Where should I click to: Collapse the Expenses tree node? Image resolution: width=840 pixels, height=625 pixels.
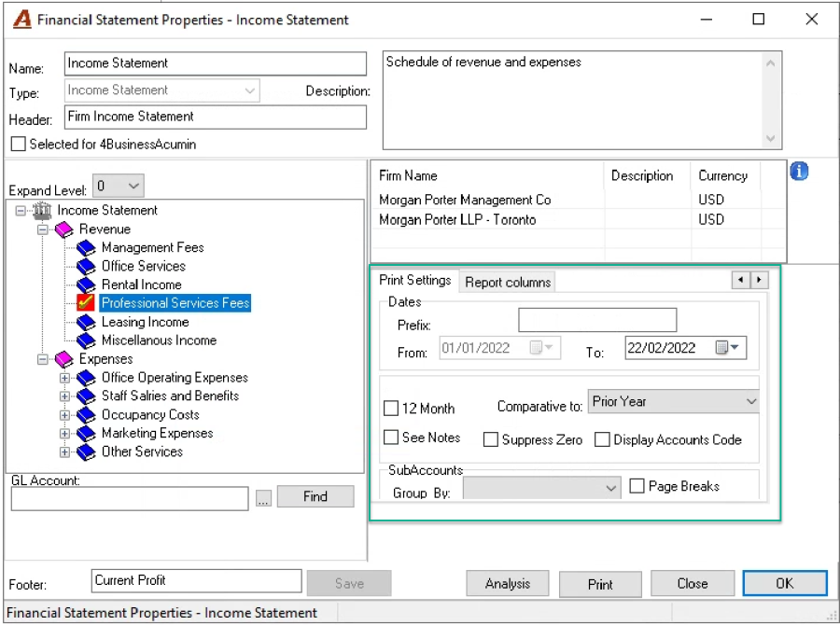42,359
